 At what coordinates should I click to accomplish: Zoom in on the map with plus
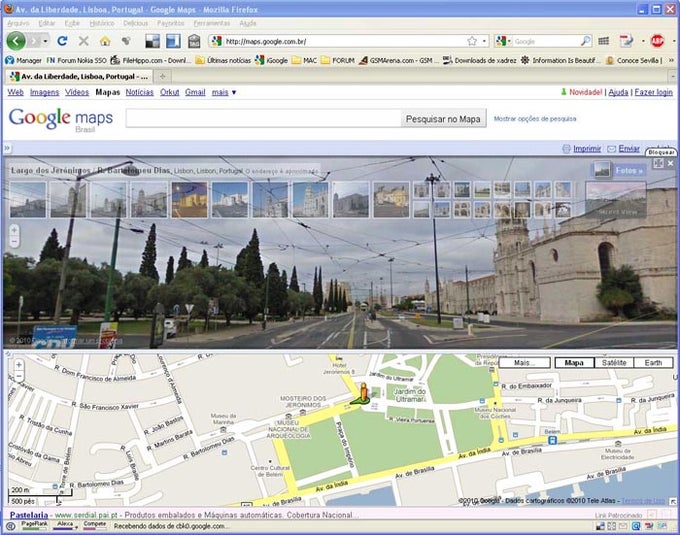click(19, 365)
